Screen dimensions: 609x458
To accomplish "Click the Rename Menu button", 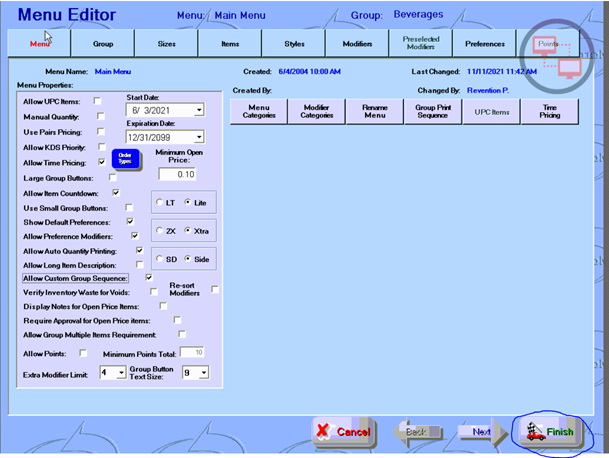I will pyautogui.click(x=375, y=111).
